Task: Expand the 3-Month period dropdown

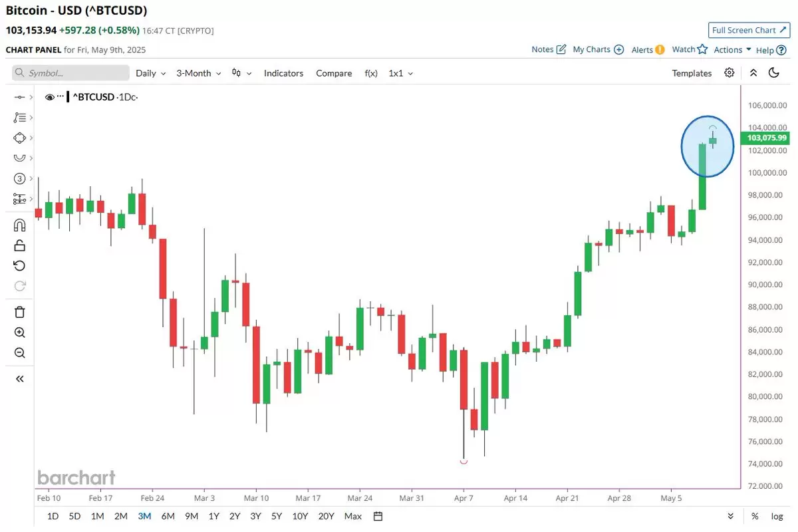Action: point(199,73)
